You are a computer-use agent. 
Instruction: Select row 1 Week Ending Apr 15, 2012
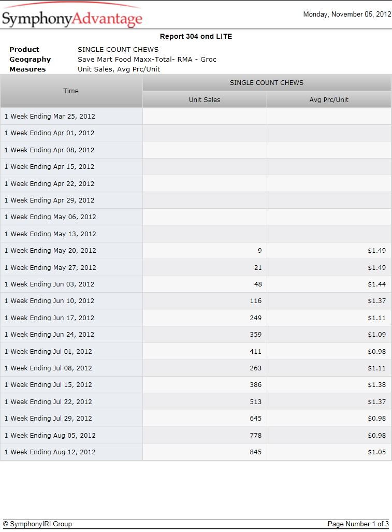click(x=196, y=167)
